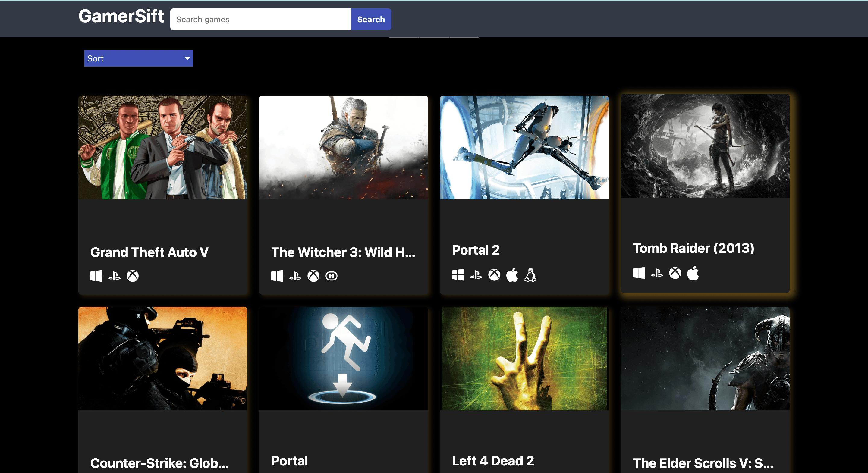
Task: Click the Left 4 Dead 2 cover image
Action: [524, 359]
